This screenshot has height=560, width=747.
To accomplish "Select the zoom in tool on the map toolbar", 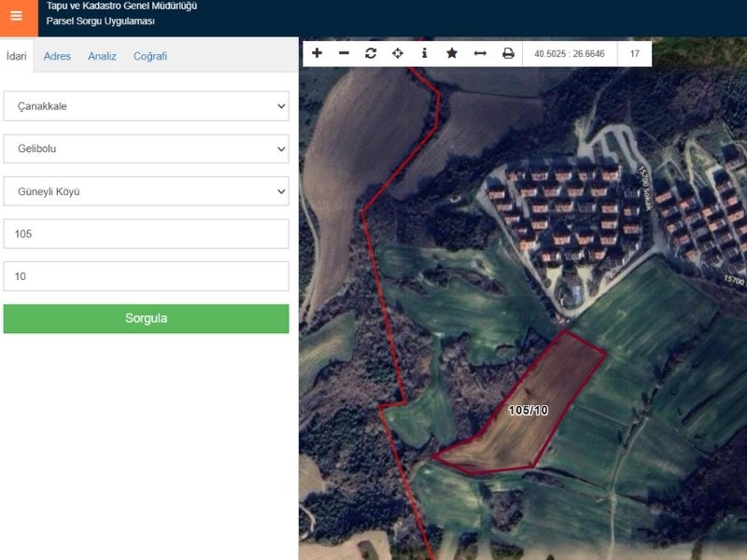I will [x=317, y=54].
